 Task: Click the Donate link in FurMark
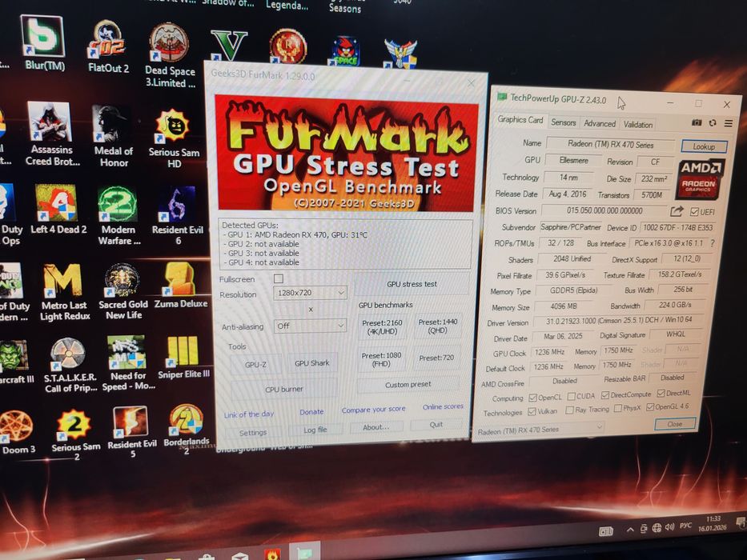[311, 412]
